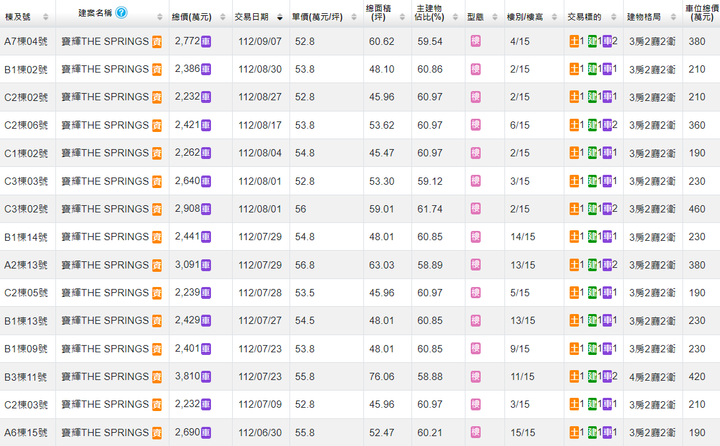The image size is (720, 446).
Task: Click the 總價(萬元) column header
Action: pyautogui.click(x=192, y=17)
